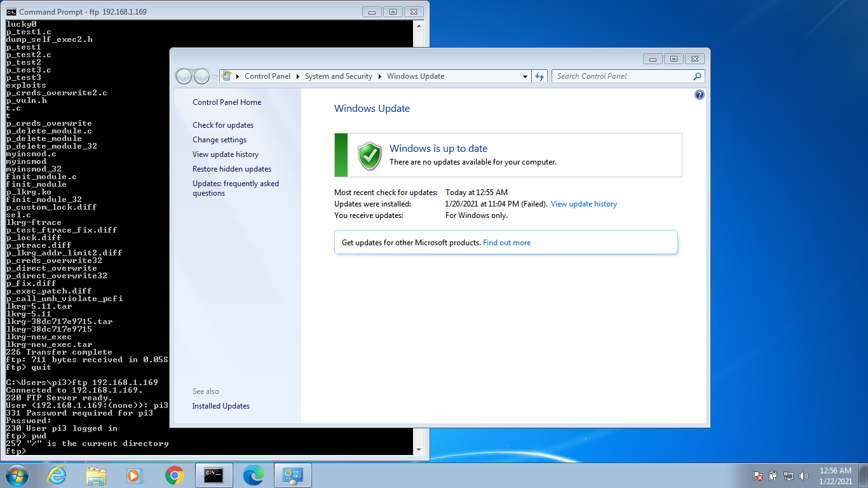Image resolution: width=868 pixels, height=488 pixels.
Task: Open the Windows Start menu orb
Action: point(16,475)
